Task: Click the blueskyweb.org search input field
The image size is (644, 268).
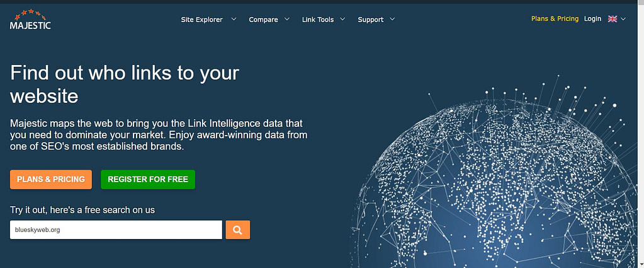Action: (x=116, y=230)
